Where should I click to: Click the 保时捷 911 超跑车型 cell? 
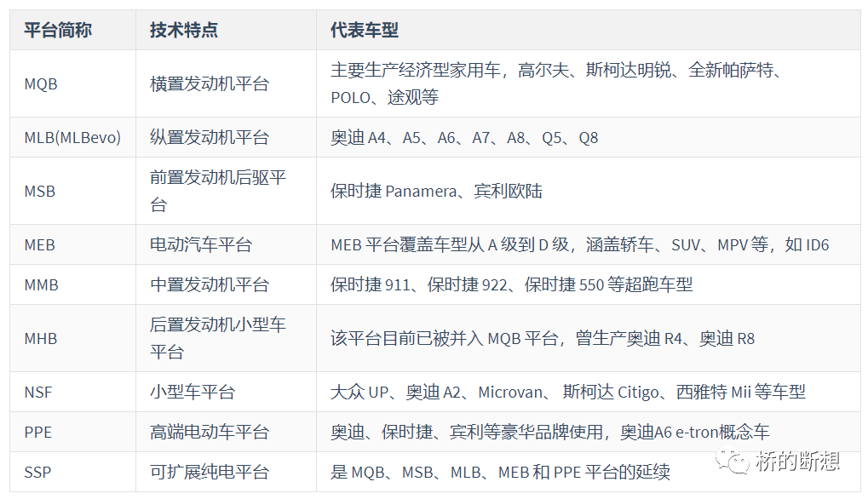pos(588,284)
